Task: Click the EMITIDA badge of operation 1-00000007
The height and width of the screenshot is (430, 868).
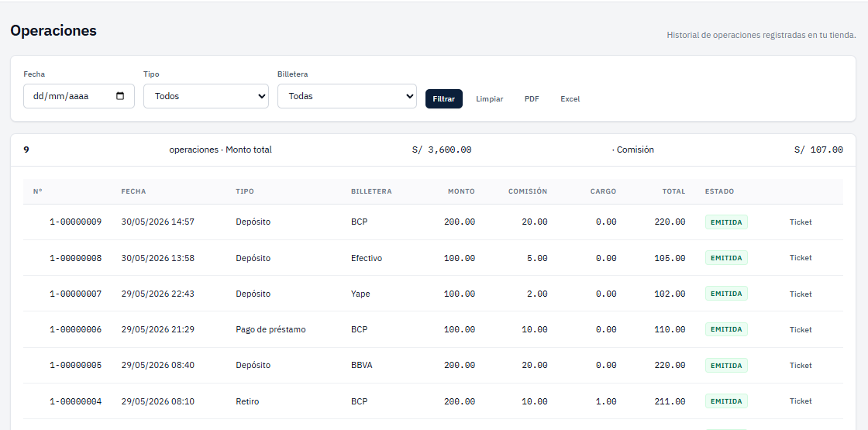Action: click(726, 294)
